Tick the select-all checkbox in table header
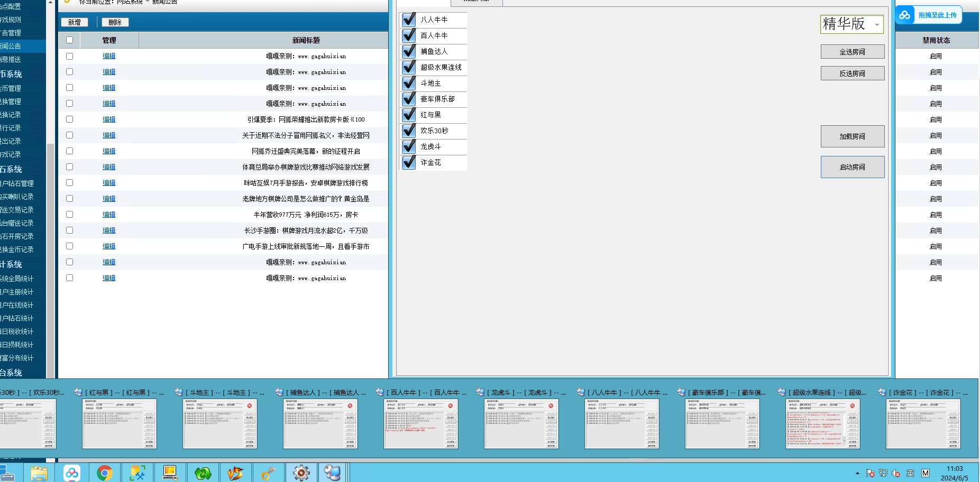 point(69,40)
